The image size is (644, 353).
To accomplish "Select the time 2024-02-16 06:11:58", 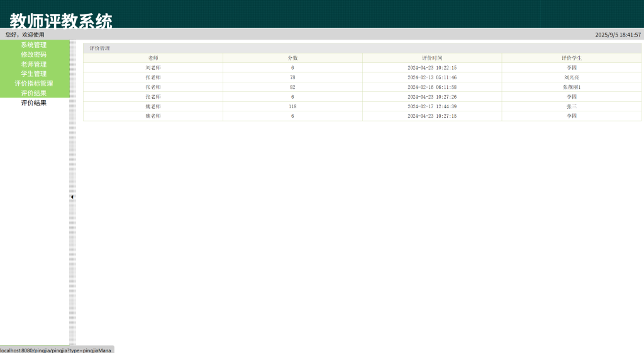I will click(x=432, y=87).
